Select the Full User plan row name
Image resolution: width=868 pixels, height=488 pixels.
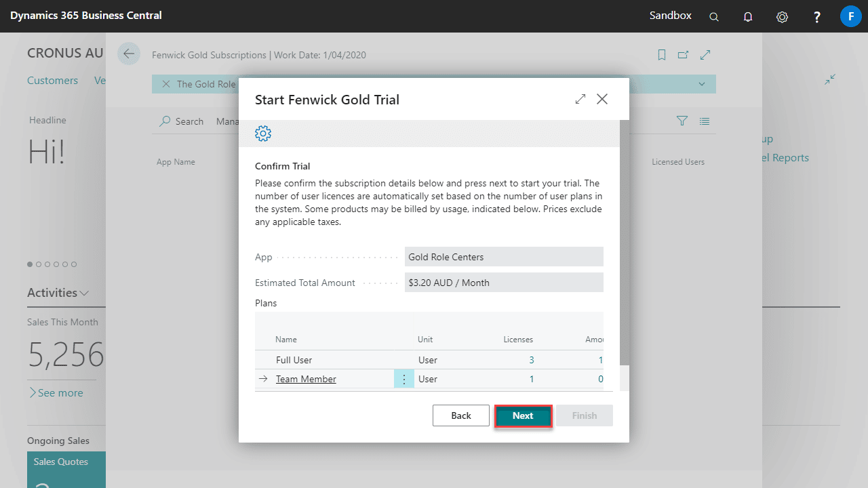click(x=294, y=360)
